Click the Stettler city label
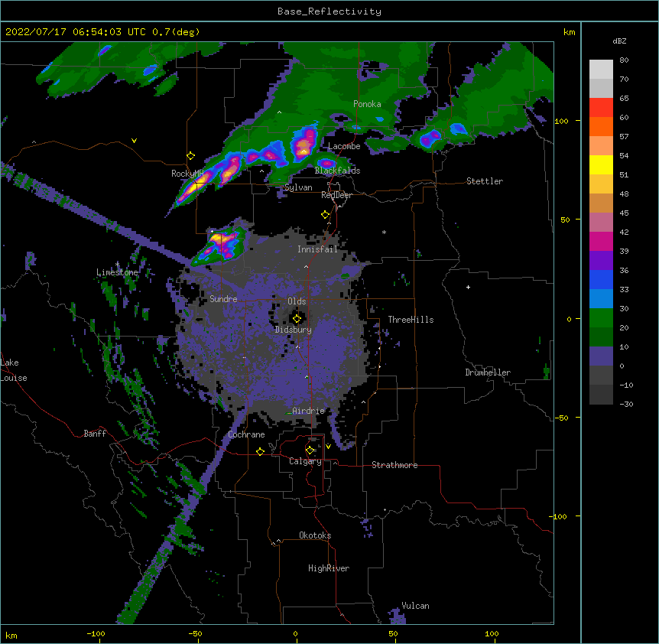The image size is (659, 644). (485, 181)
